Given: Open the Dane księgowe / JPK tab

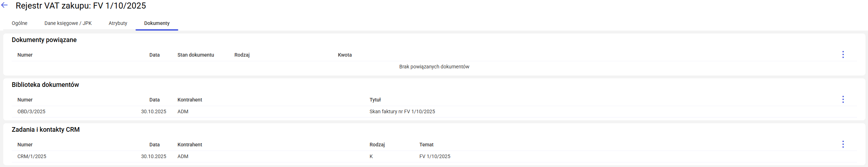Looking at the screenshot, I should tap(68, 23).
